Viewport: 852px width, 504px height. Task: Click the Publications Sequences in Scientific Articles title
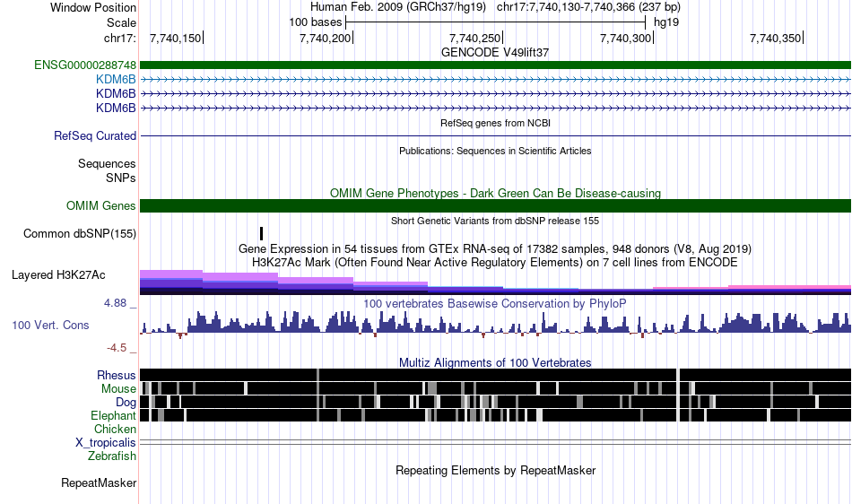(495, 151)
